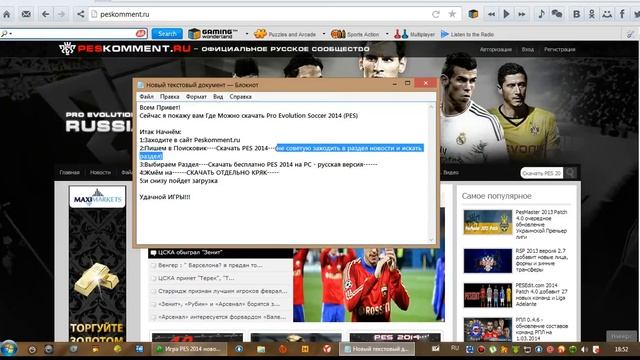Click the blue Search button

pos(167,34)
